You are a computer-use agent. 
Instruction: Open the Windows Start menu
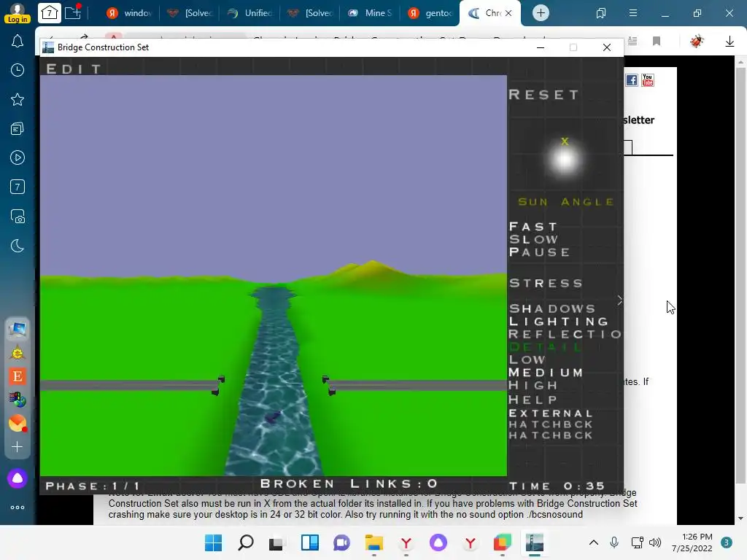pyautogui.click(x=214, y=542)
